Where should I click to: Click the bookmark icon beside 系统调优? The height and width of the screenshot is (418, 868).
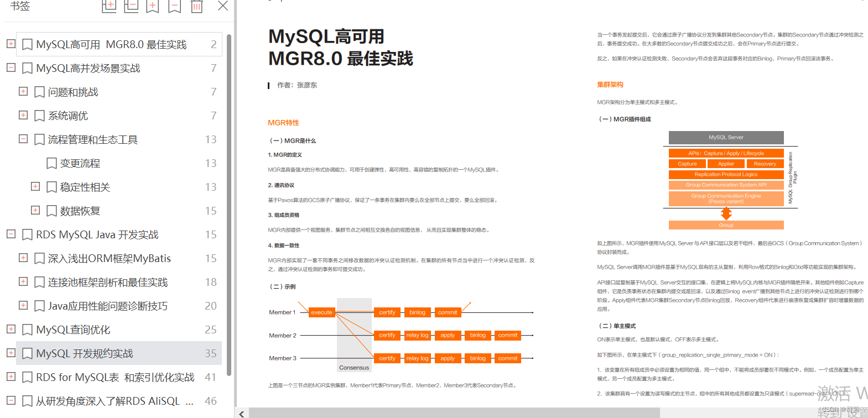(39, 116)
